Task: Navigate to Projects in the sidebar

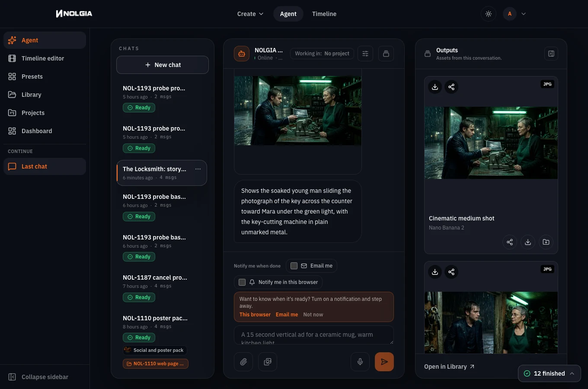Action: pos(45,113)
